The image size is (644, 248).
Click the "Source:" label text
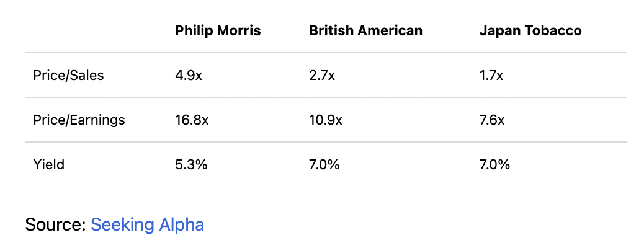55,224
